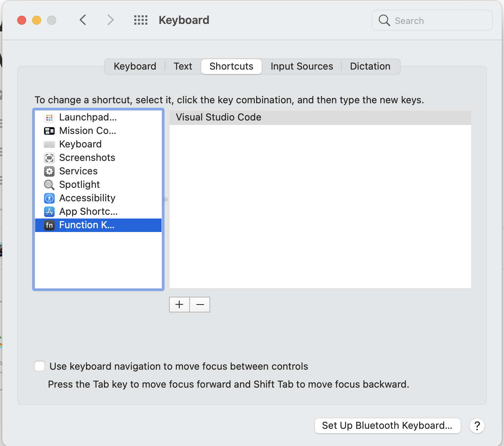The width and height of the screenshot is (504, 446).
Task: Select the App Shortcuts icon
Action: [49, 211]
